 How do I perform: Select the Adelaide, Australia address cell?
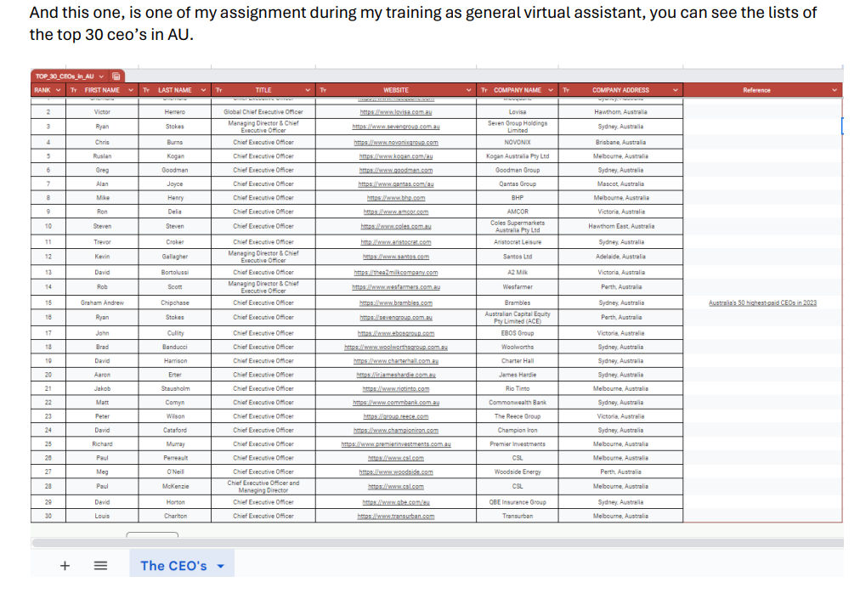click(621, 257)
